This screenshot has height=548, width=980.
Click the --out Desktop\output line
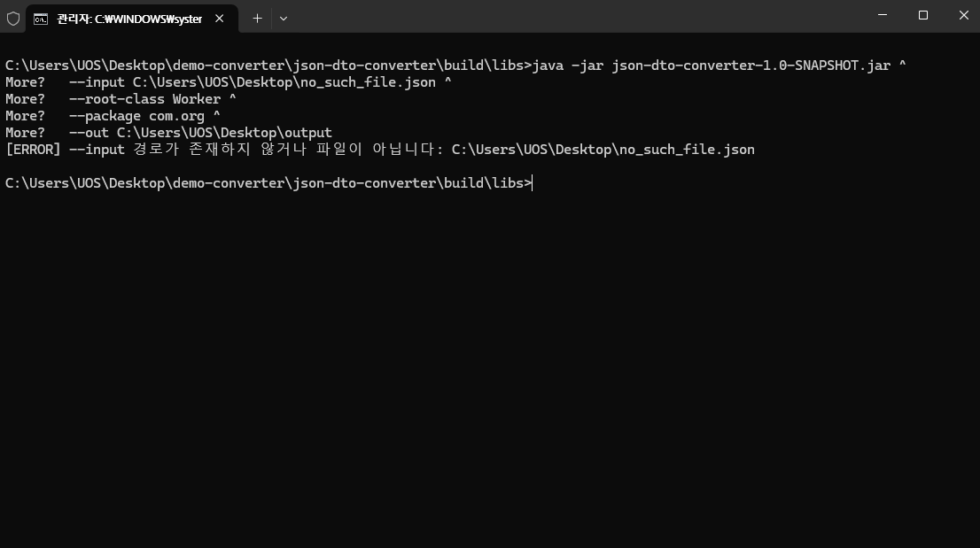click(x=200, y=133)
